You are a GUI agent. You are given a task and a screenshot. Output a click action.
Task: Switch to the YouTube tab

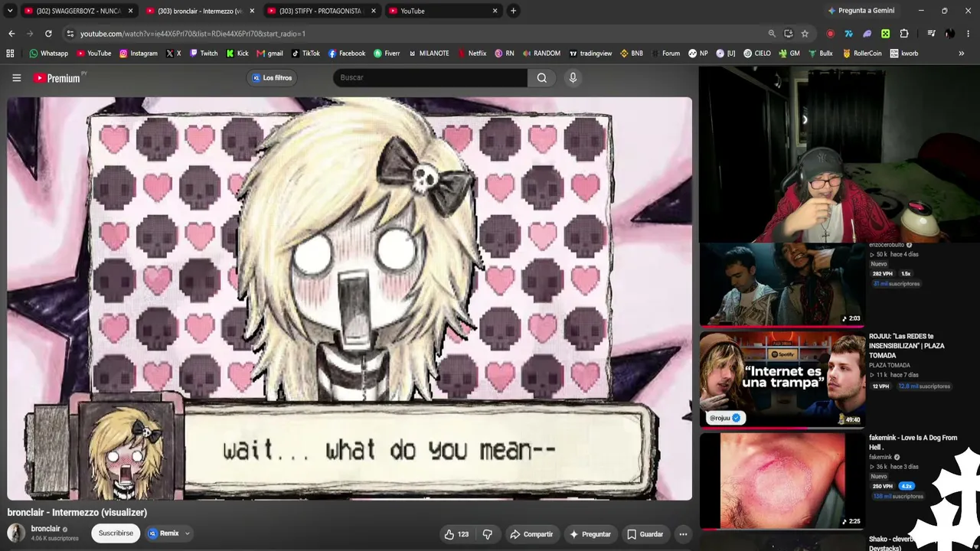pyautogui.click(x=443, y=11)
